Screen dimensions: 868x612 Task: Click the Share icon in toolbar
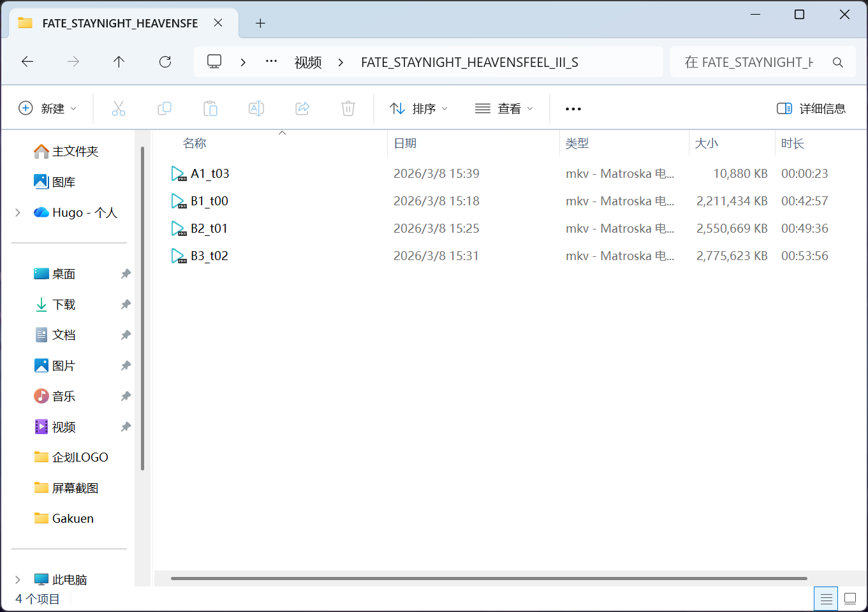pos(302,108)
